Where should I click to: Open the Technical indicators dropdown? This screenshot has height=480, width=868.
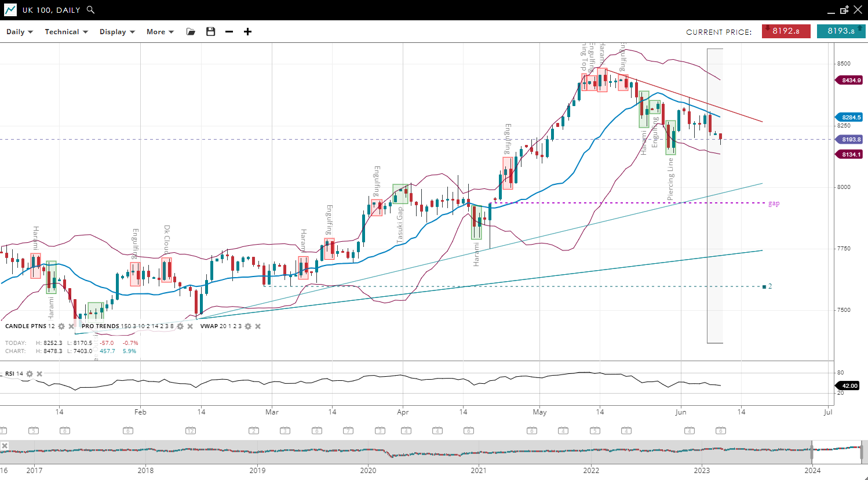click(66, 32)
